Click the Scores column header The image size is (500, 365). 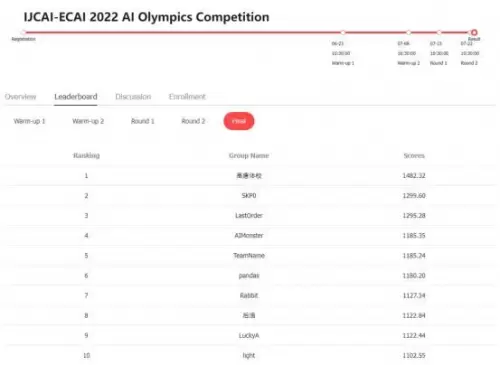[414, 155]
